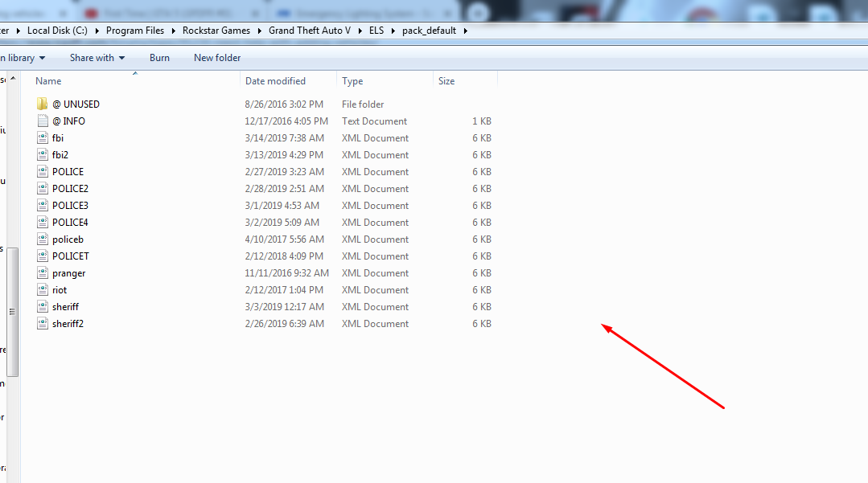This screenshot has width=868, height=483.
Task: Select the file name 'POLICE'
Action: [68, 171]
